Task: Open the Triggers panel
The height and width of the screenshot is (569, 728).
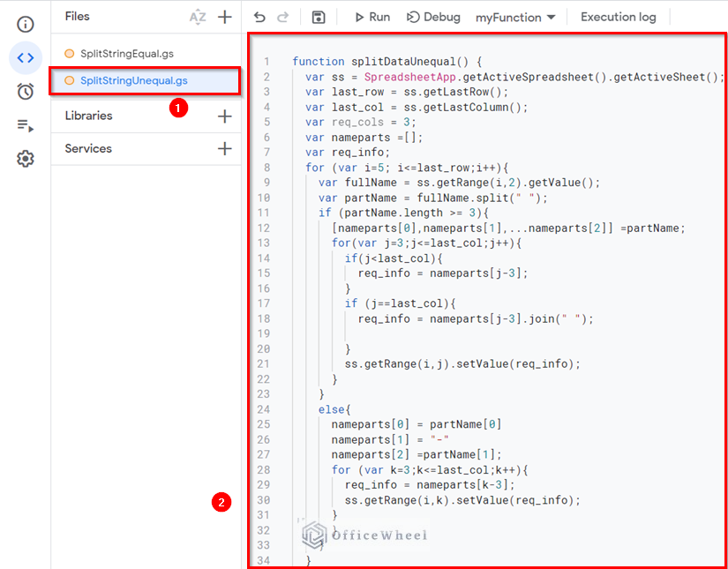Action: coord(26,91)
